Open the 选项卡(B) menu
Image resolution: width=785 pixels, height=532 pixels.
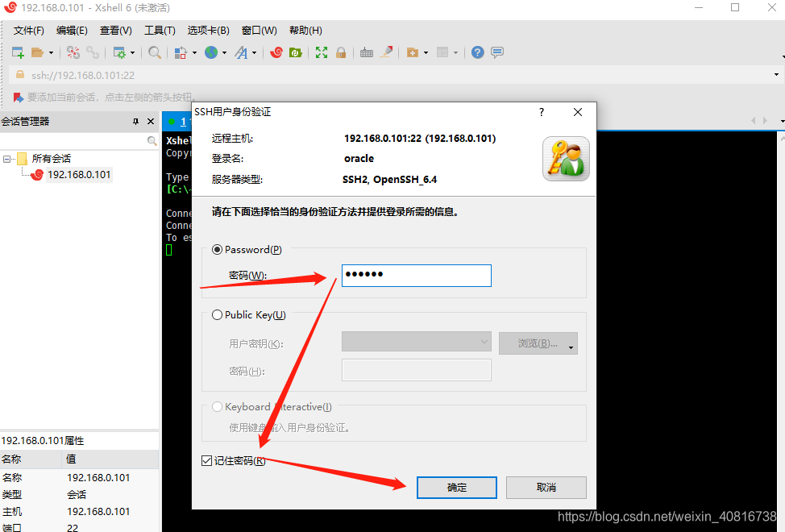(208, 31)
